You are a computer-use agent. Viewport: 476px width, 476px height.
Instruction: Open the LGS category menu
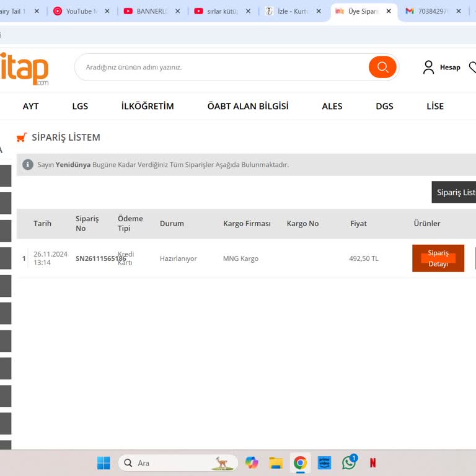[x=80, y=106]
